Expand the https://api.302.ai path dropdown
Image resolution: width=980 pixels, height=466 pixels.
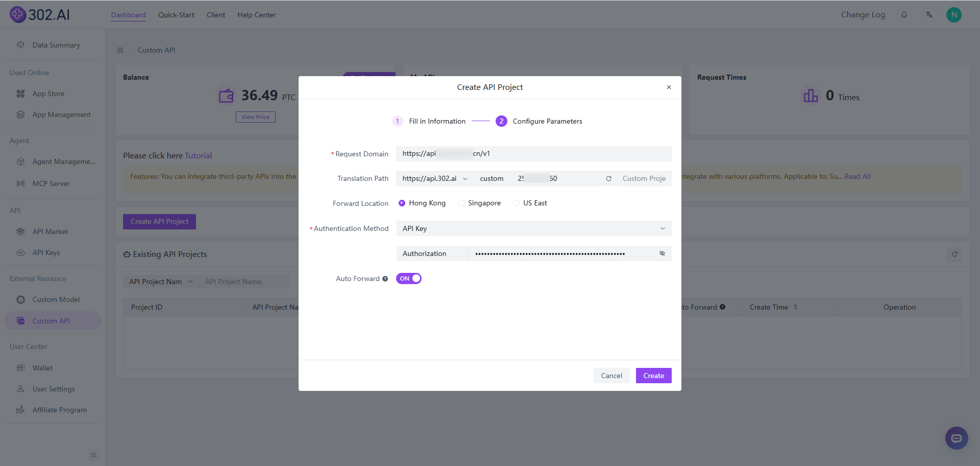click(434, 178)
